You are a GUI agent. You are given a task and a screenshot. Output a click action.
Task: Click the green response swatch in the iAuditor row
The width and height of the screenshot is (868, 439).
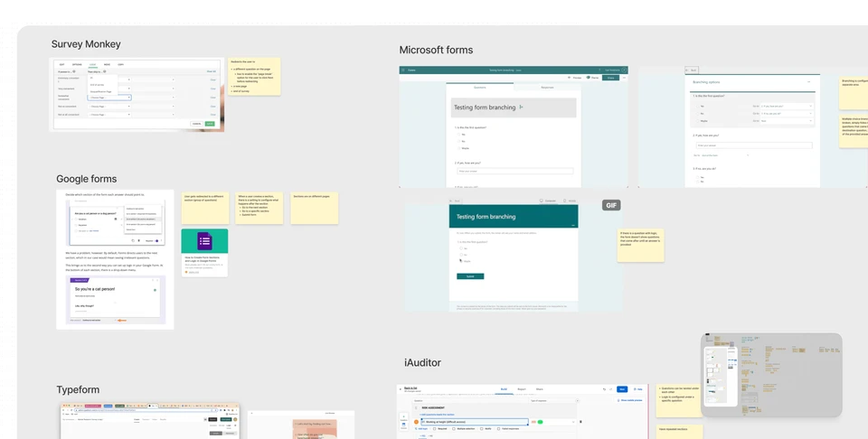[541, 422]
